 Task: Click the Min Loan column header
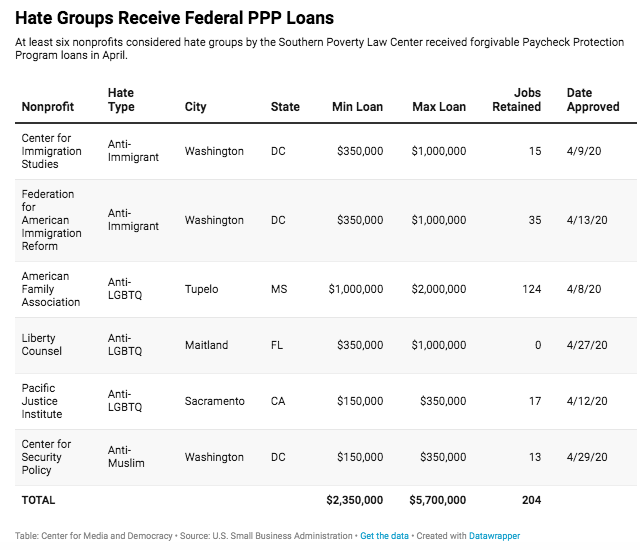tap(356, 107)
